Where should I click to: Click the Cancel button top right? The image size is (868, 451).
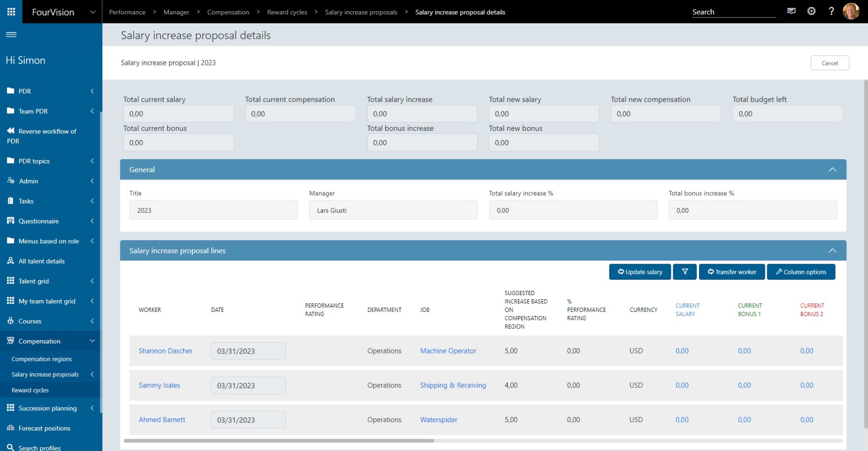click(830, 63)
